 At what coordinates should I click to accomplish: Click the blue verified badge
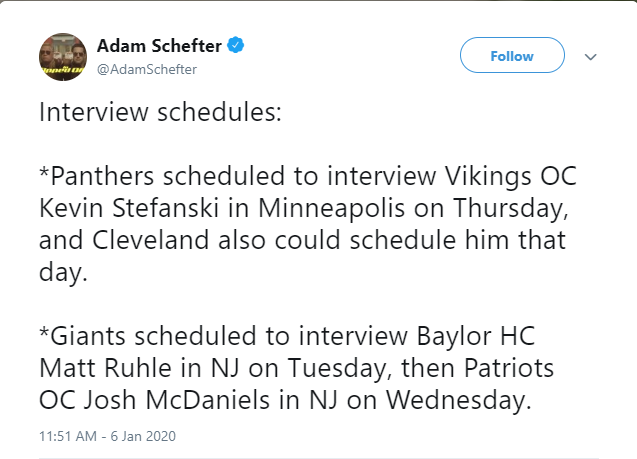[x=236, y=45]
